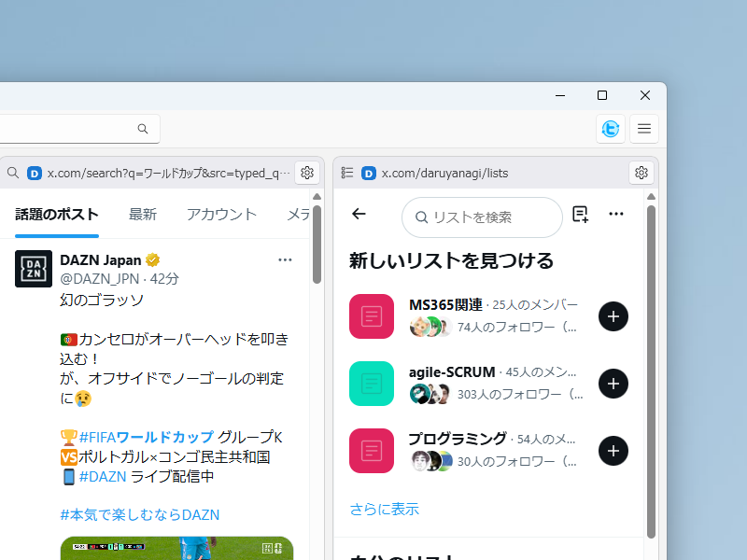Viewport: 747px width, 560px height.
Task: Open the MS365関連 list title
Action: click(x=445, y=305)
